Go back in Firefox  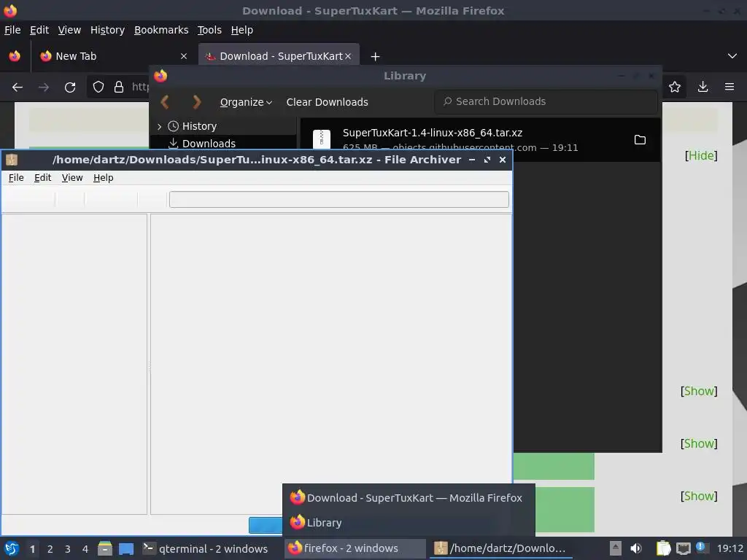pyautogui.click(x=18, y=87)
